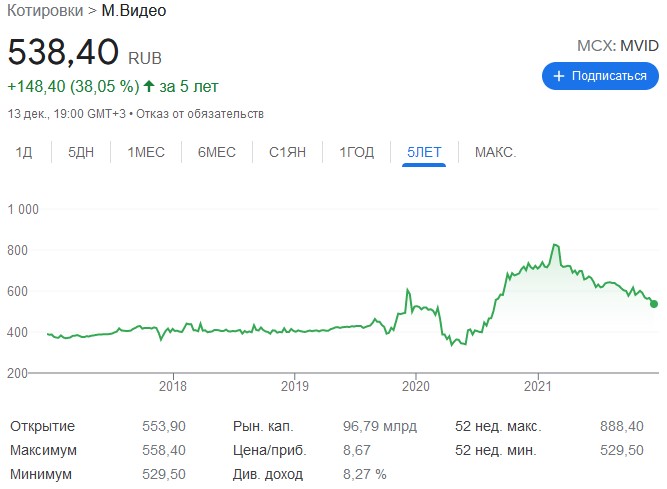This screenshot has width=667, height=489.
Task: Click the 2019 axis label
Action: point(294,386)
